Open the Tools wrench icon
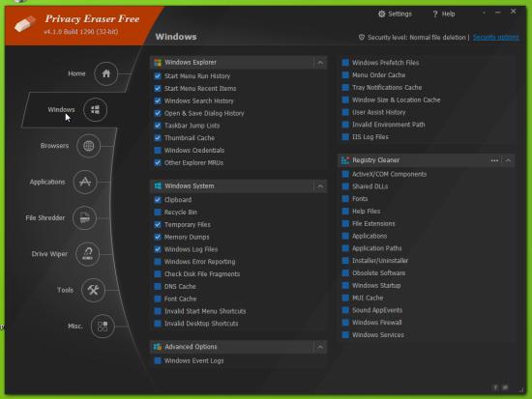The width and height of the screenshot is (532, 399). pyautogui.click(x=93, y=290)
